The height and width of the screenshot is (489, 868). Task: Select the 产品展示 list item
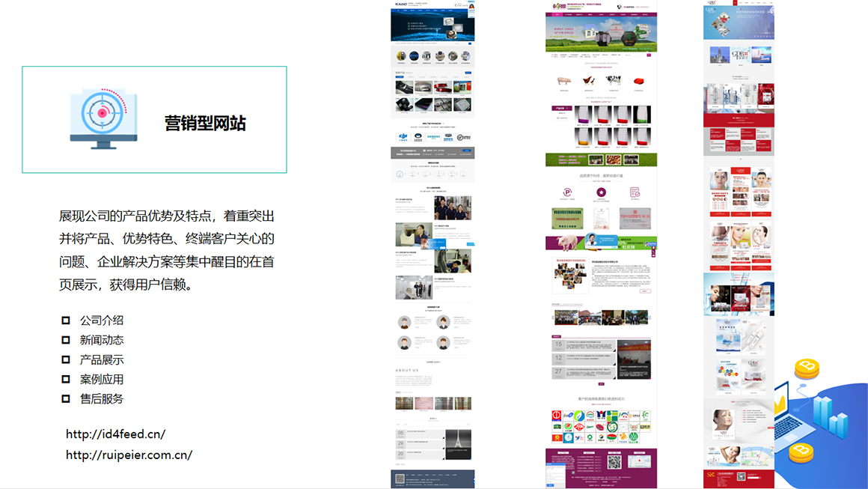click(x=102, y=360)
